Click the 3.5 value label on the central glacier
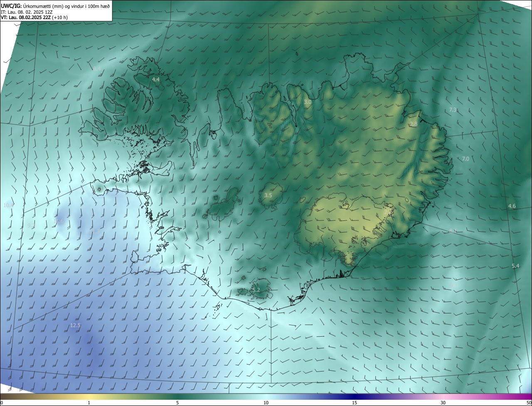The image size is (532, 406). [268, 195]
